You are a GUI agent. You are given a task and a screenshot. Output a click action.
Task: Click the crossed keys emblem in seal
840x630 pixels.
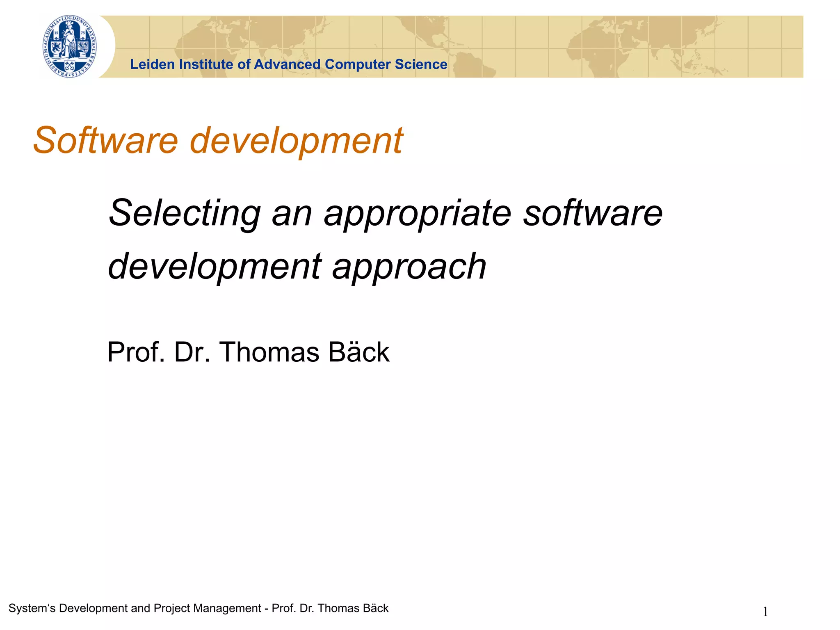click(70, 66)
